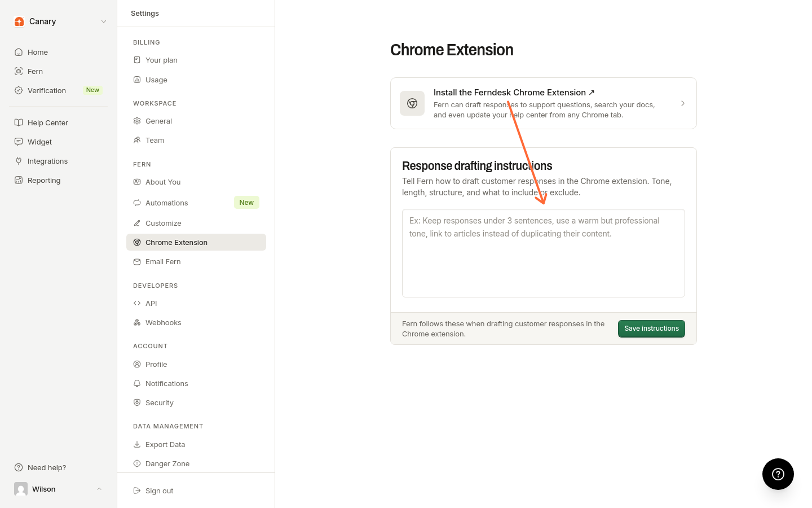
Task: Click the About You card icon
Action: [x=137, y=182]
